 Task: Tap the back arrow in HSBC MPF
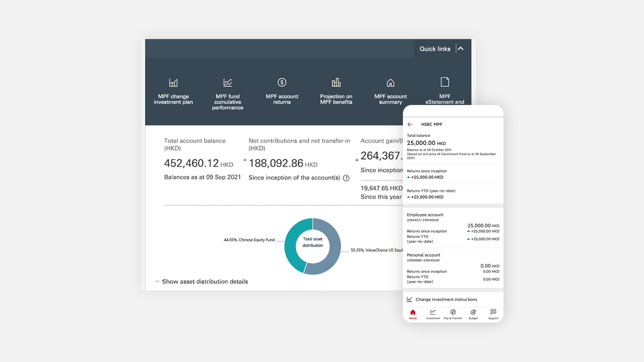click(410, 124)
